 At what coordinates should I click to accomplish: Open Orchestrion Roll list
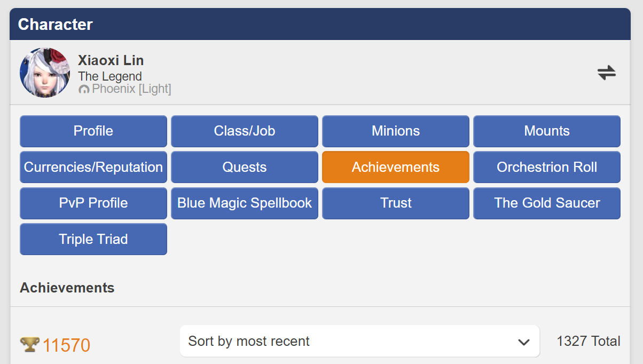coord(547,167)
